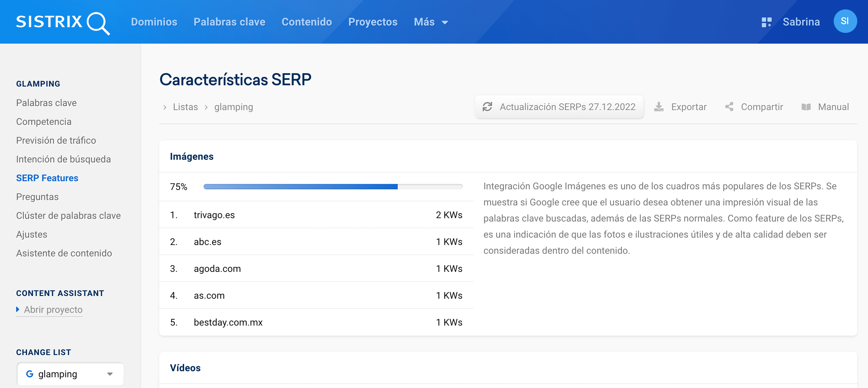868x388 pixels.
Task: Go to Competencia in the sidebar
Action: point(44,122)
